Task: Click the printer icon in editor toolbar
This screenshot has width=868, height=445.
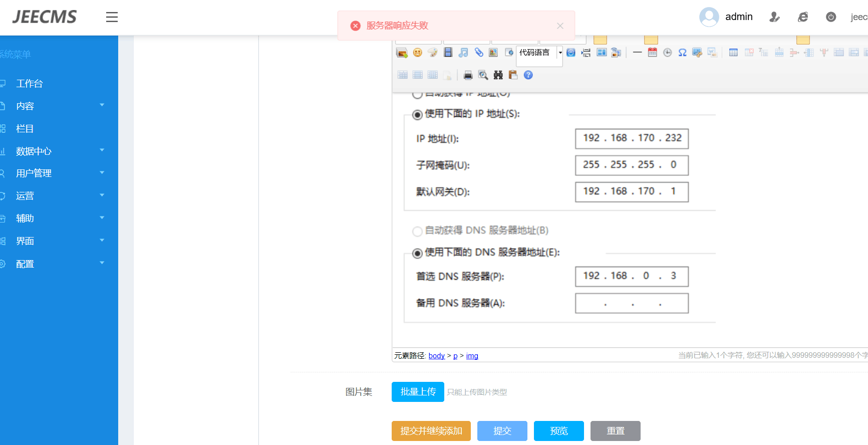Action: [468, 75]
